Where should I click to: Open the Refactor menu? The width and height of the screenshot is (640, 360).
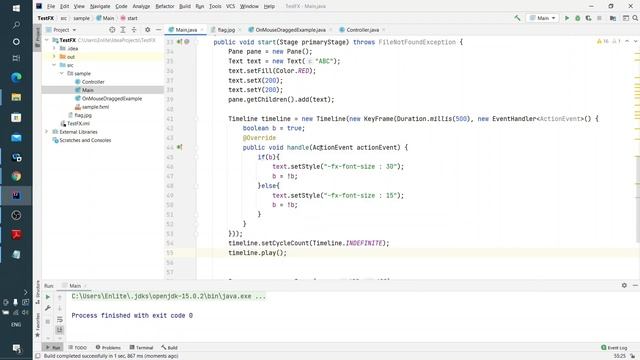pos(164,6)
